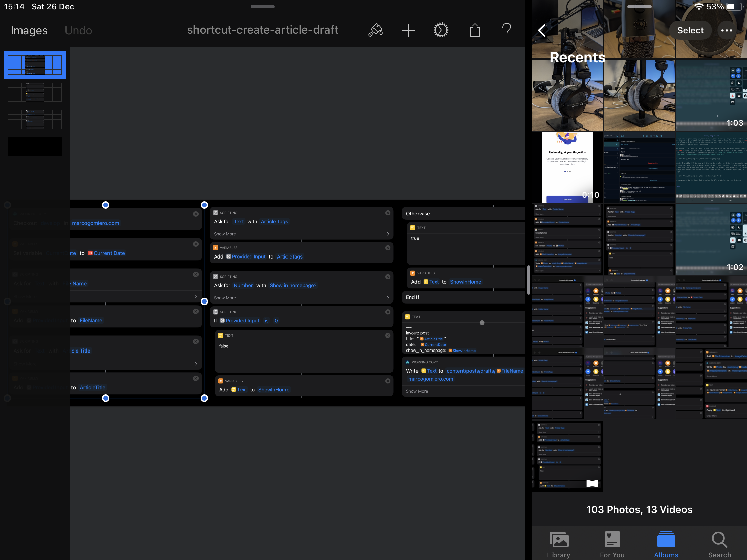Select the third page thumbnail in sidebar
Image resolution: width=747 pixels, height=560 pixels.
35,119
